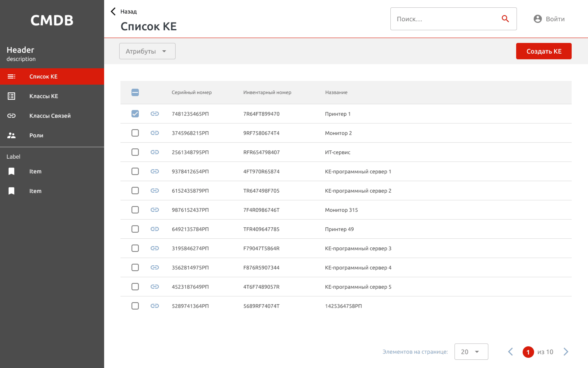The width and height of the screenshot is (588, 368).
Task: Sort by the Серийный номер column header
Action: (x=192, y=92)
